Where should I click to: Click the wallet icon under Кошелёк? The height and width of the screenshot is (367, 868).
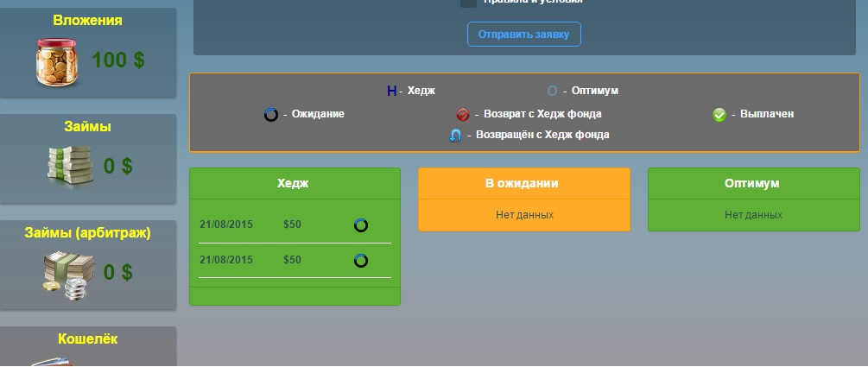point(53,362)
